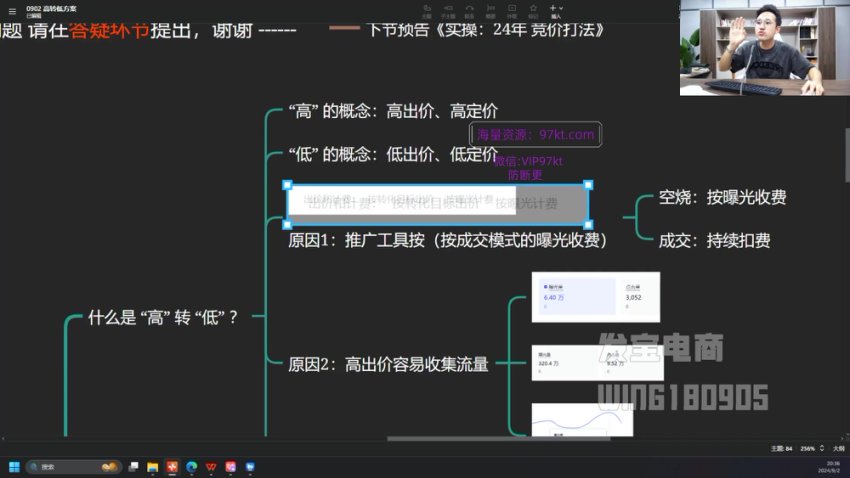850x478 pixels.
Task: Click the 主题 (Topic) toolbar icon
Action: [x=426, y=11]
